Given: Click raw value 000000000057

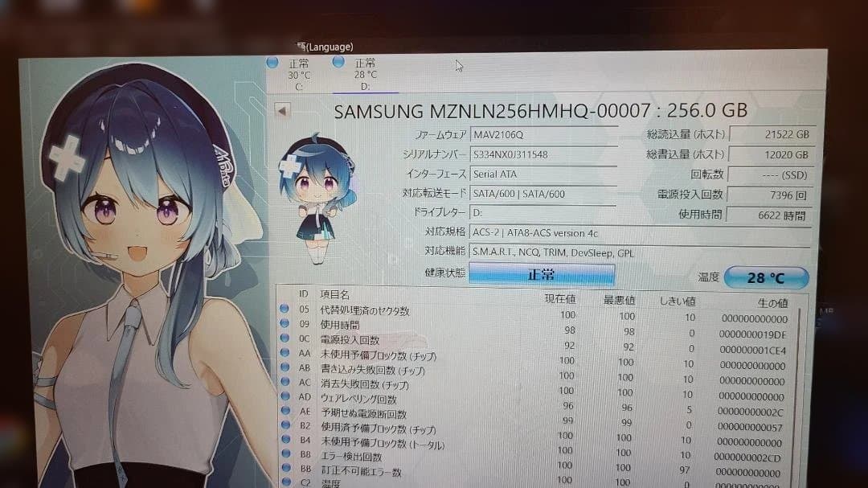Looking at the screenshot, I should [750, 427].
